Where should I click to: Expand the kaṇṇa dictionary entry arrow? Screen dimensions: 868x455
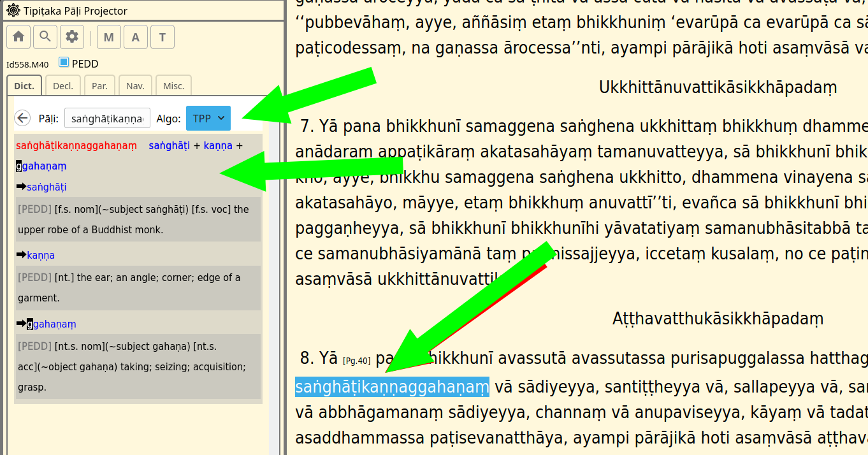point(21,255)
